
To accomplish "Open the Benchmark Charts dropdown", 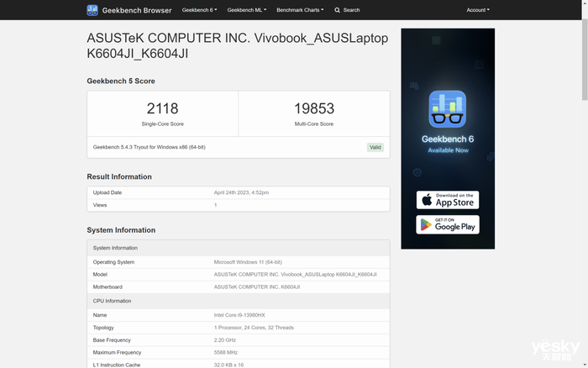I will tap(300, 10).
